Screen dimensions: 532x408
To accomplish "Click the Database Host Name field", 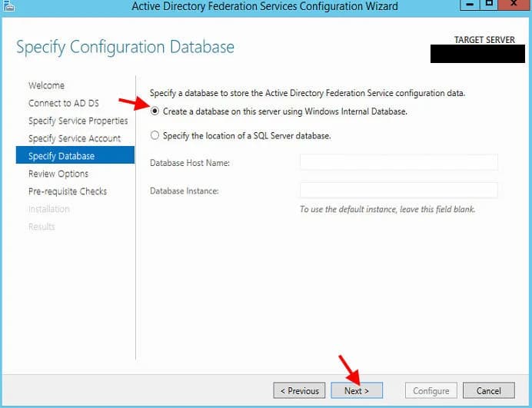I will click(399, 162).
